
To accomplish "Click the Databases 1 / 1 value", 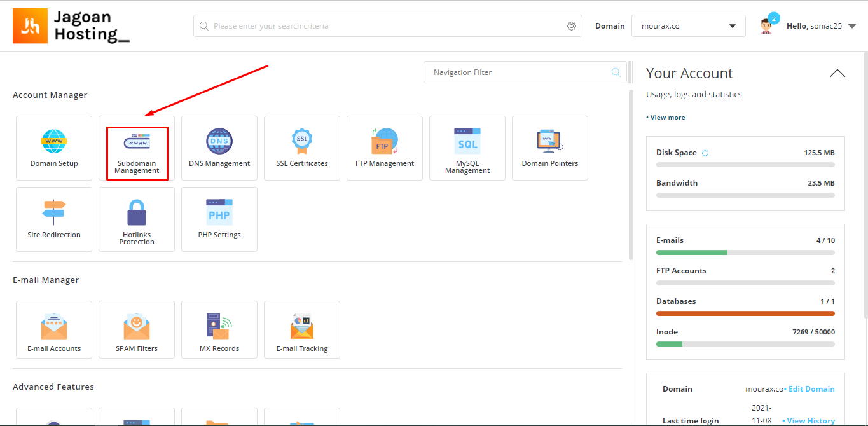I will pyautogui.click(x=827, y=302).
